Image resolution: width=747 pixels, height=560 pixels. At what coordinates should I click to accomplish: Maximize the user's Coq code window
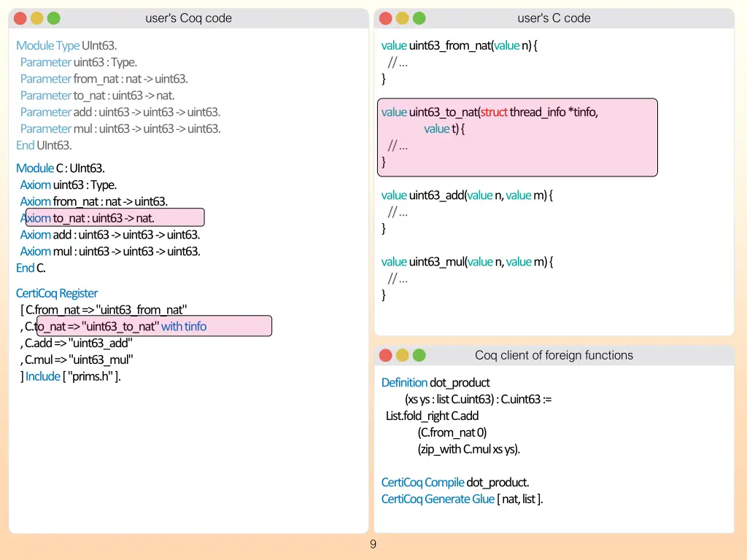point(54,18)
